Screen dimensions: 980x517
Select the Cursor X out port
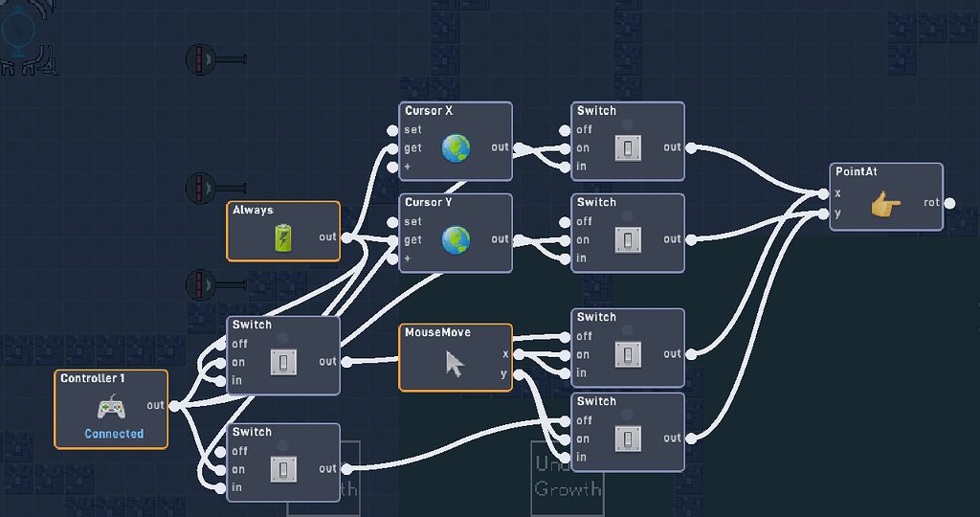(x=518, y=148)
